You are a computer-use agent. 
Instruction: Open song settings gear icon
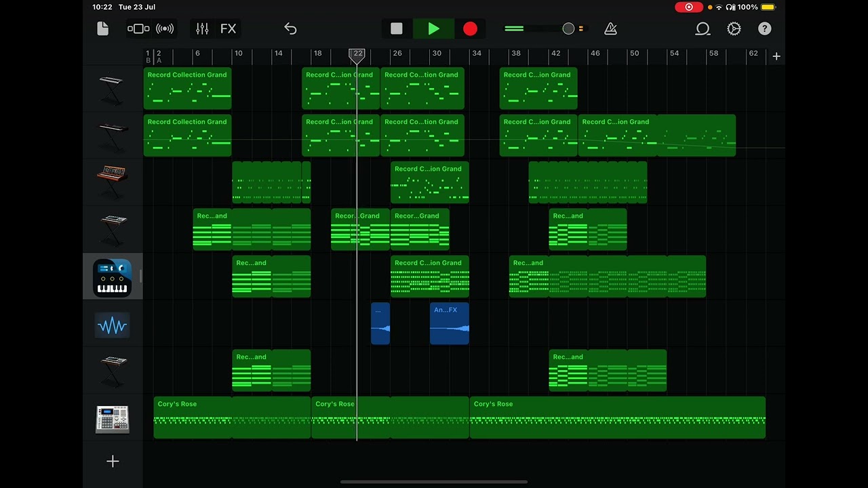pos(734,28)
